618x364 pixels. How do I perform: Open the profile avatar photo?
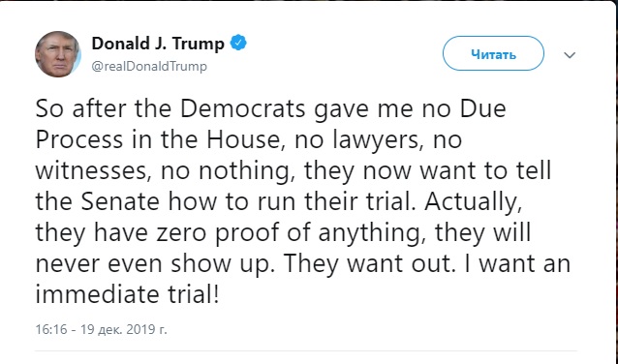[58, 54]
